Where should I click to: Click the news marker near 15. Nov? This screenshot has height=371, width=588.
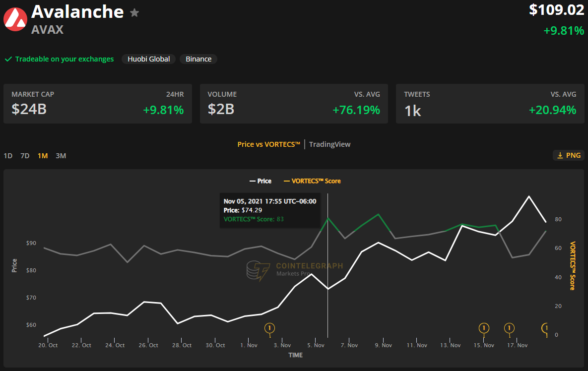(x=484, y=328)
